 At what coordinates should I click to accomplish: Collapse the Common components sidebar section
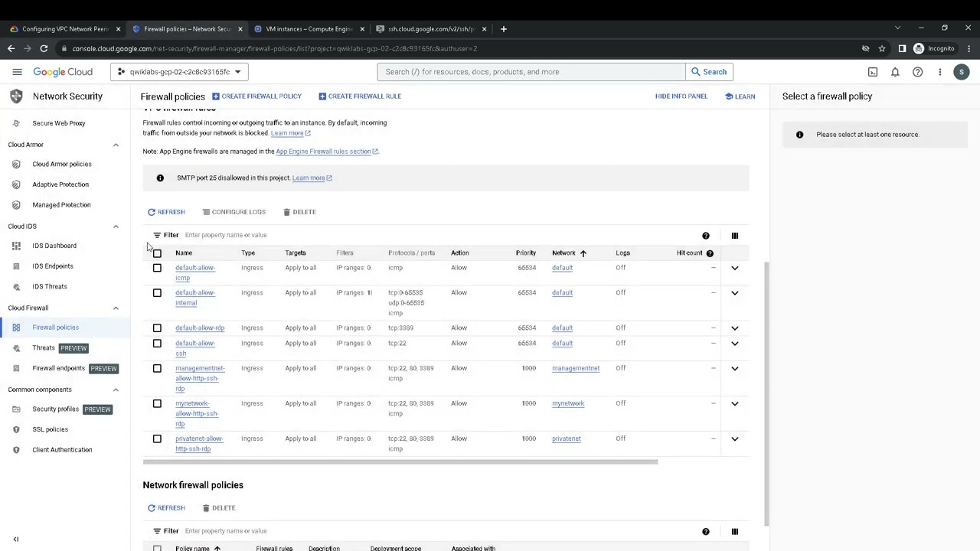pyautogui.click(x=116, y=390)
